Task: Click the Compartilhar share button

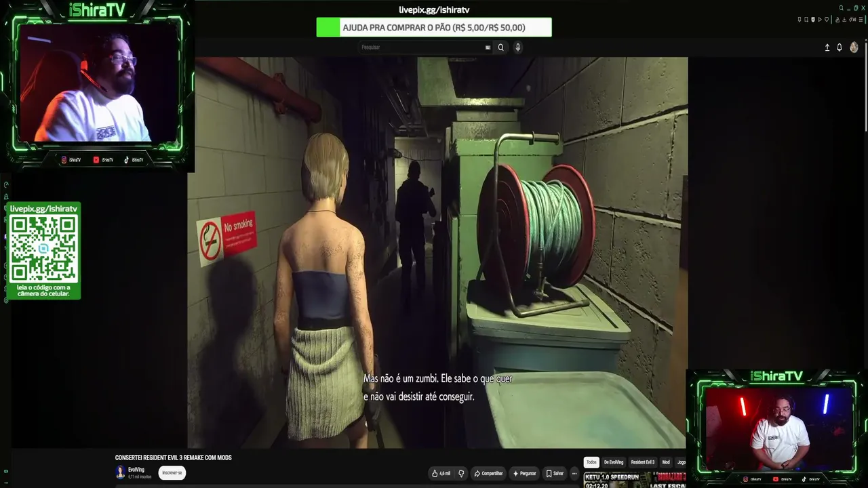Action: pos(488,474)
